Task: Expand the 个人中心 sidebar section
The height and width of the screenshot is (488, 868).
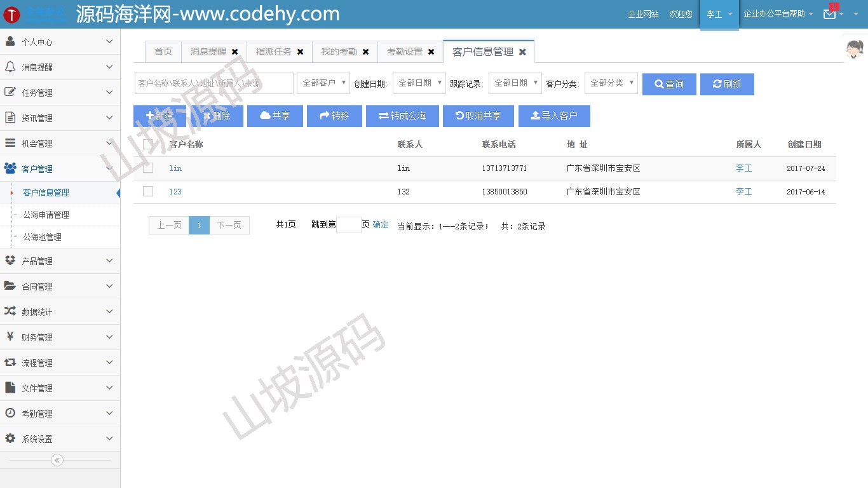Action: click(x=60, y=41)
